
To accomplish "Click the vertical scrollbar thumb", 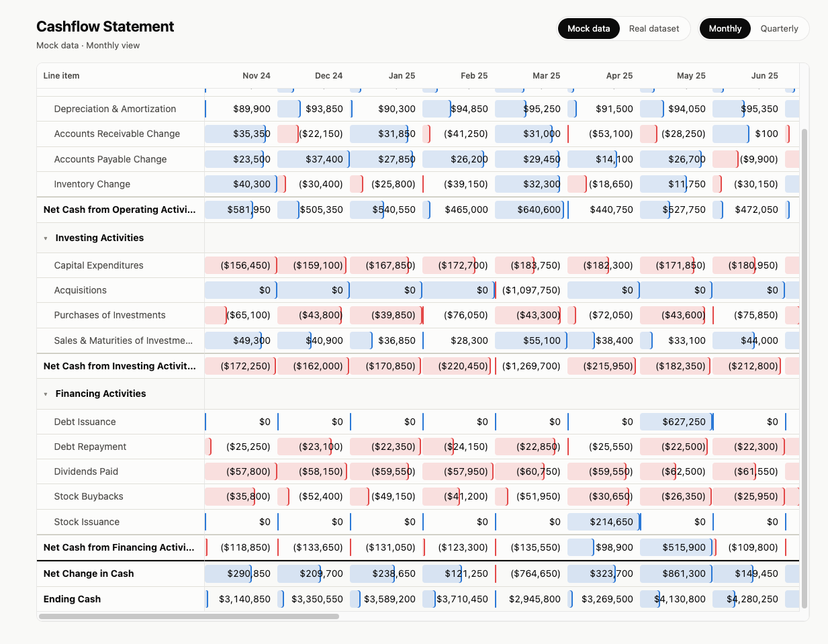I will 804,369.
